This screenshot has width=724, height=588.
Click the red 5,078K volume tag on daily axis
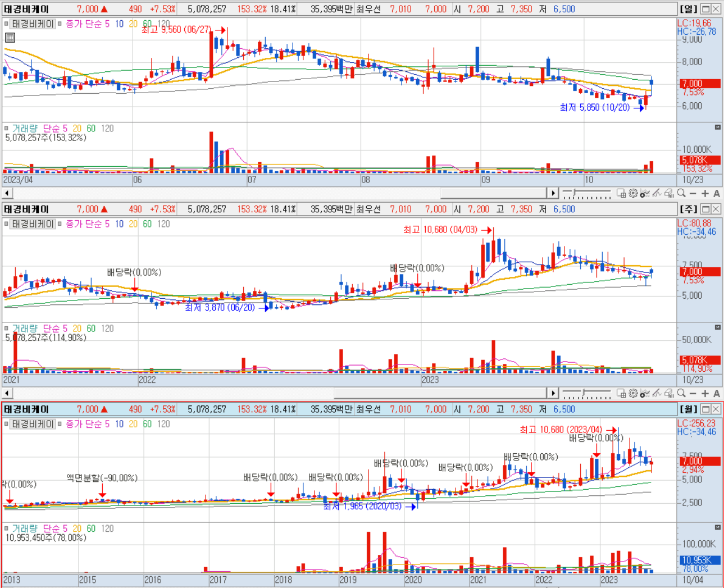click(699, 160)
